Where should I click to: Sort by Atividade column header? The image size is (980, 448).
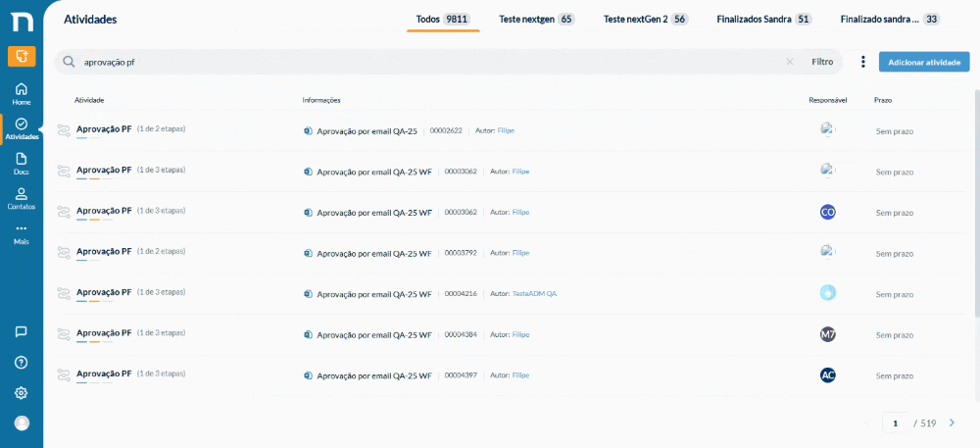tap(89, 100)
